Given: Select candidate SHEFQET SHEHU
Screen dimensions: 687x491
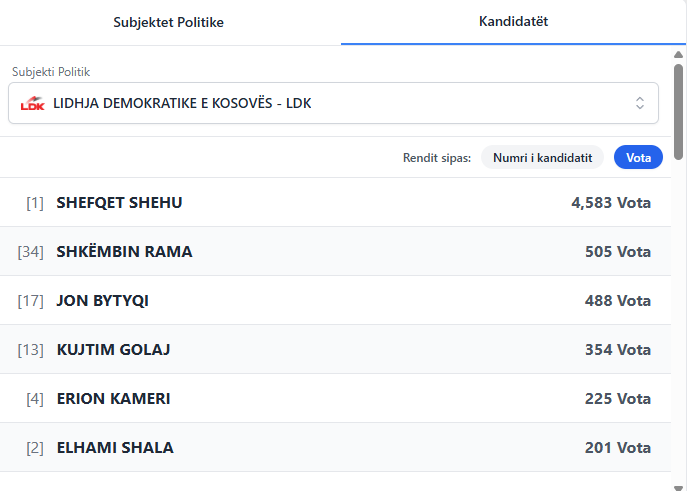Looking at the screenshot, I should [x=119, y=203].
